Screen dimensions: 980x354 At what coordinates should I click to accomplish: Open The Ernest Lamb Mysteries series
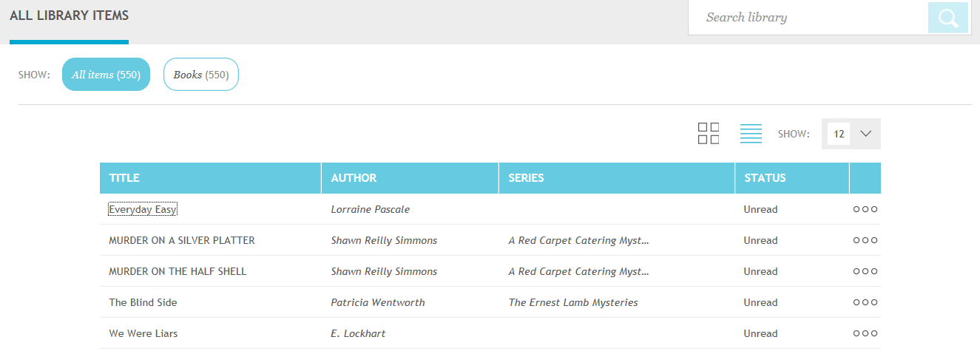pos(572,302)
